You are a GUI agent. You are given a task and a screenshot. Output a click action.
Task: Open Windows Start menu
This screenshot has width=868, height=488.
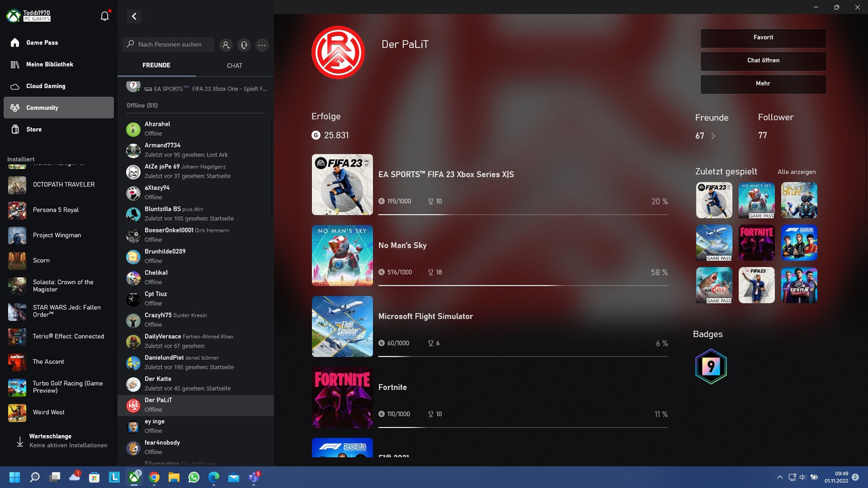[x=14, y=477]
